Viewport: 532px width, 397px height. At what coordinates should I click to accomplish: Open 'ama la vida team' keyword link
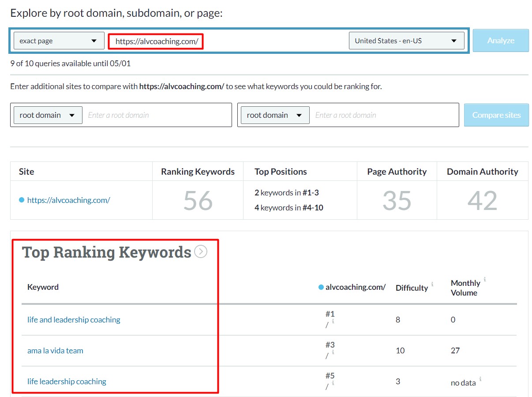click(x=55, y=351)
